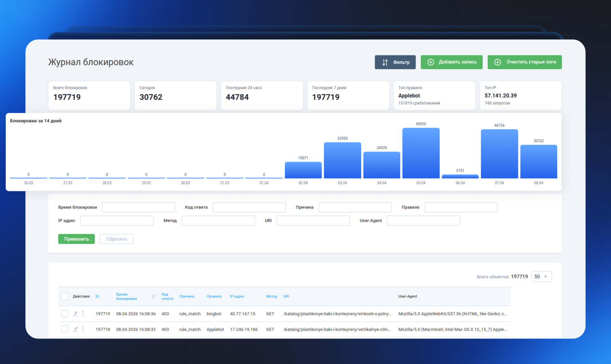Viewport: 611px width, 364px height.
Task: Sort table by the Правило column header
Action: pyautogui.click(x=214, y=296)
